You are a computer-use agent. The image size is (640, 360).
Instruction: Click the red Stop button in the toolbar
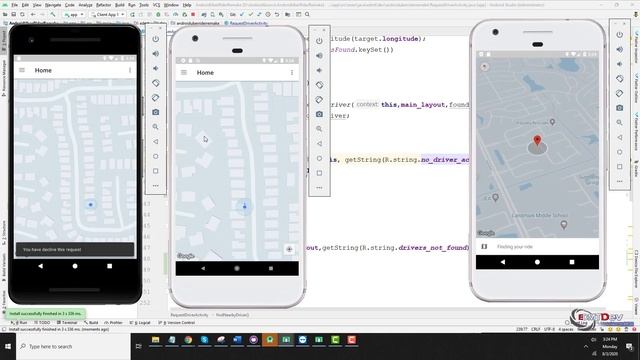pos(193,14)
